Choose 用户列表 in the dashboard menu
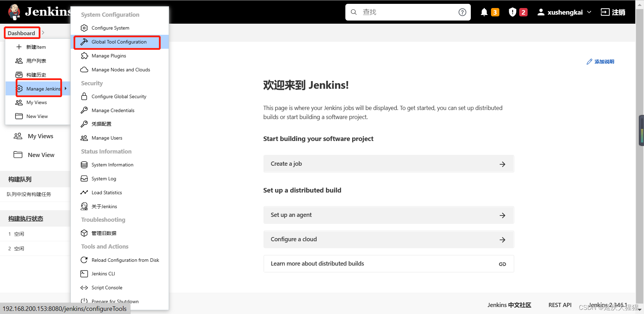 coord(38,61)
